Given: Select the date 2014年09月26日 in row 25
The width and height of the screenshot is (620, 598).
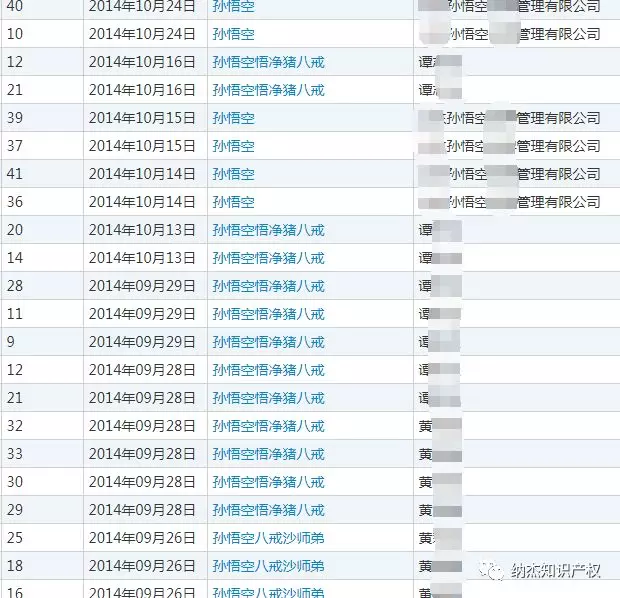Looking at the screenshot, I should (142, 538).
